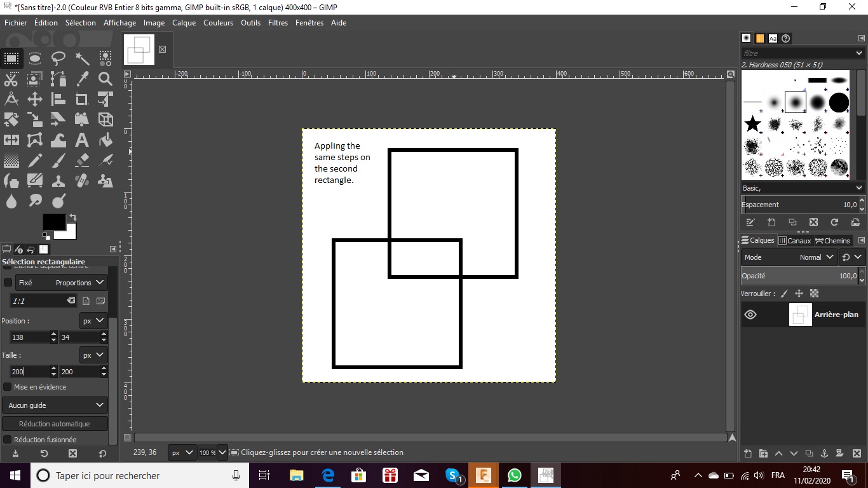Select the Cage Transform tool
Viewport: 868px width, 488px height.
click(35, 140)
